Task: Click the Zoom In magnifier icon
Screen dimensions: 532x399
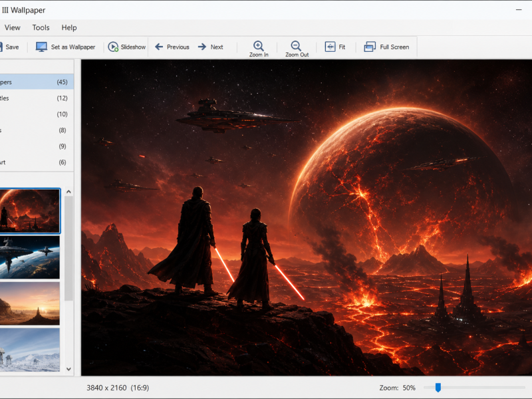Action: [x=259, y=45]
